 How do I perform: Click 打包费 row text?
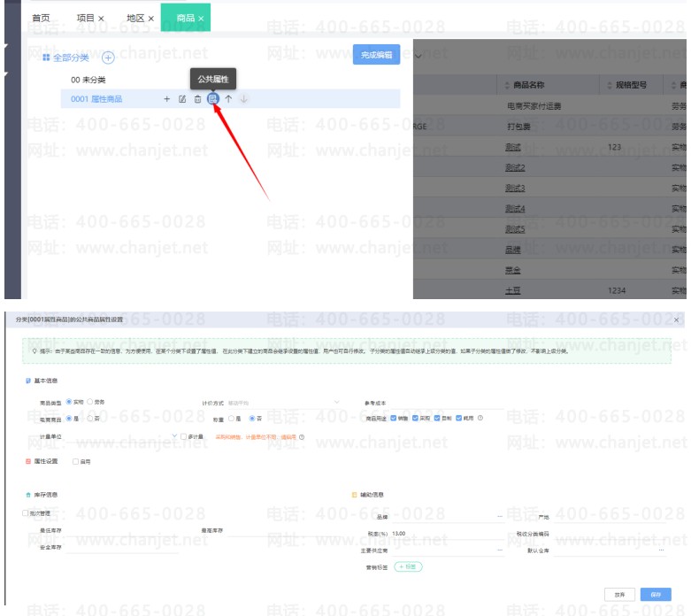point(518,127)
